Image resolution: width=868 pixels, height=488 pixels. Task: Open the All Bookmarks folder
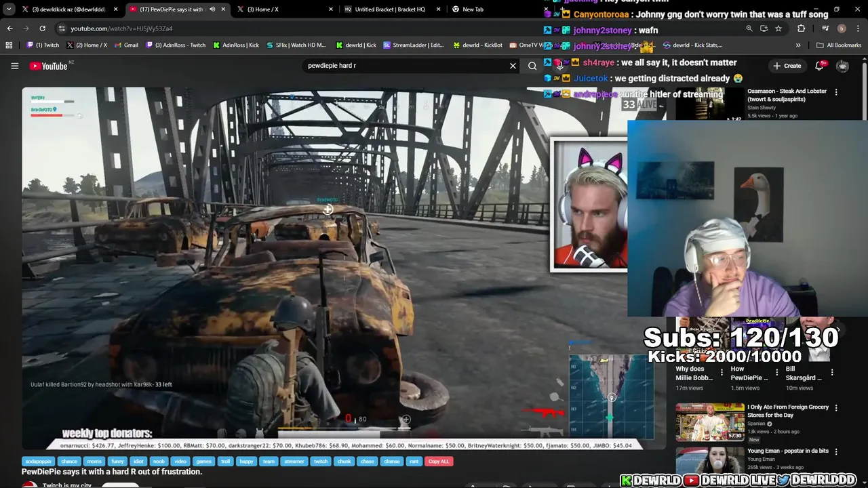click(839, 45)
